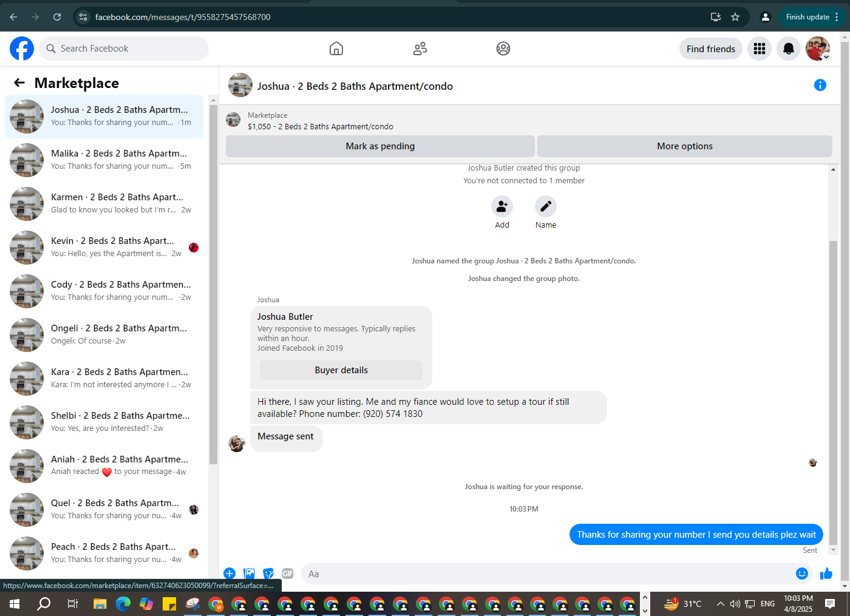Open Buyer details for Joshua Butler
This screenshot has width=850, height=616.
[341, 370]
